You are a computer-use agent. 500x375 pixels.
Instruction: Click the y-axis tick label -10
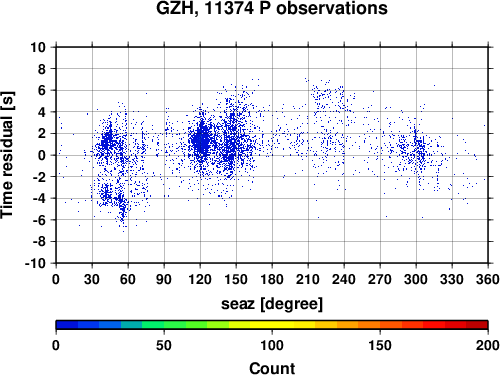tap(35, 263)
